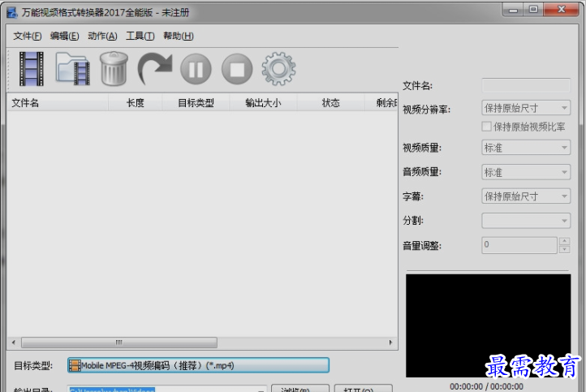Open the 文件(F) menu
The height and width of the screenshot is (392, 586).
[x=28, y=36]
